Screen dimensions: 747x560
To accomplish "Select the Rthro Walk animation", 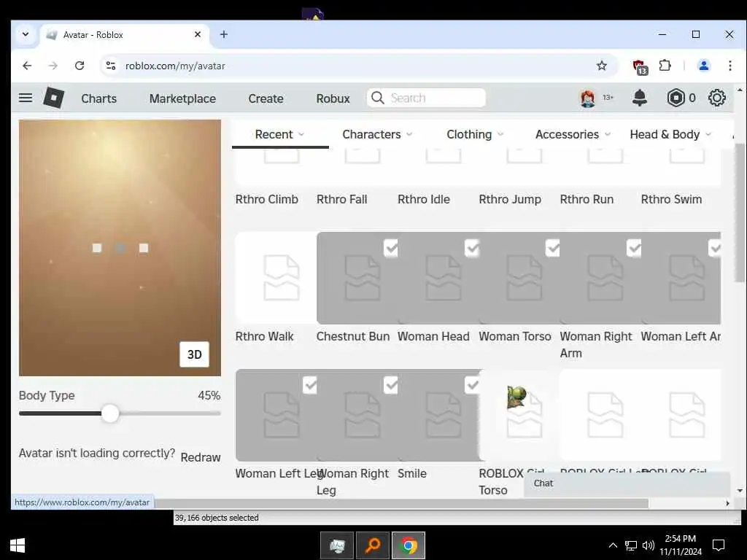I will 276,278.
